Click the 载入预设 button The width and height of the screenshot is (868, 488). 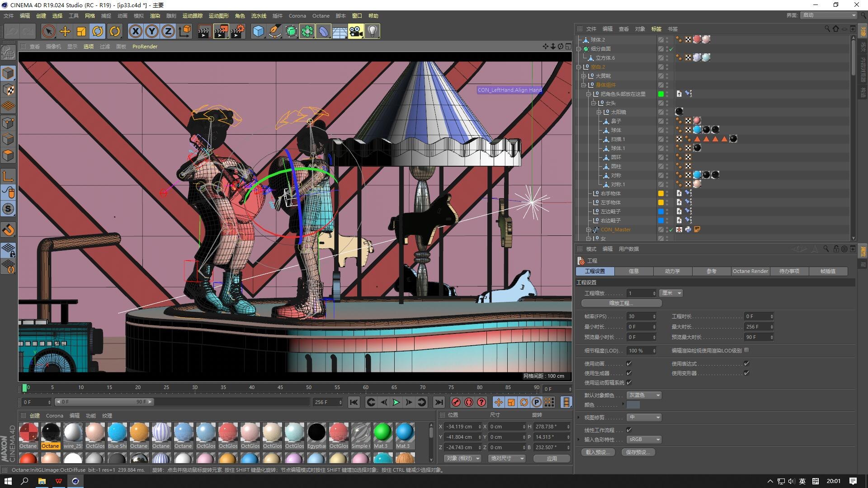click(598, 452)
